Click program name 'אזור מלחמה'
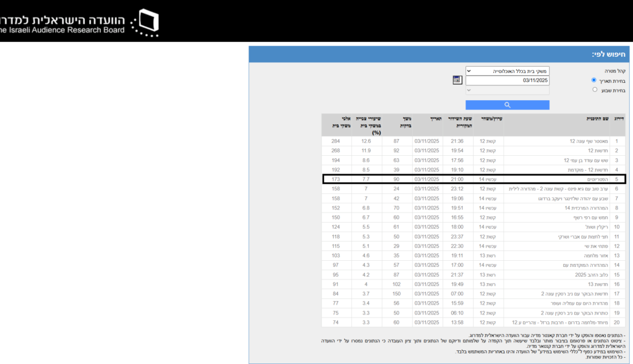The width and height of the screenshot is (633, 364). [596, 255]
